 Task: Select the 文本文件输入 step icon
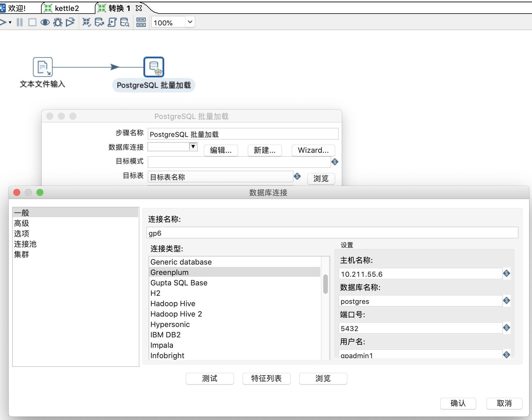(43, 67)
